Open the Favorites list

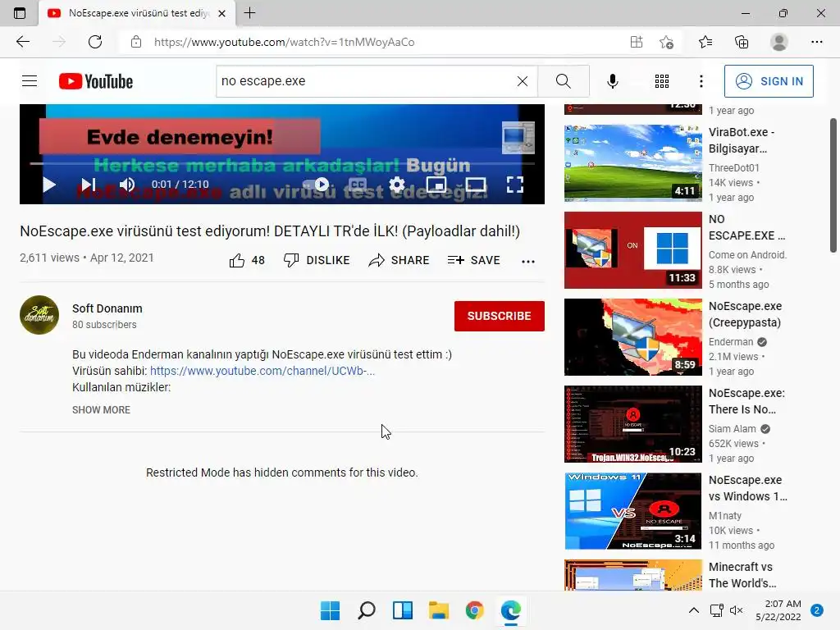(705, 42)
